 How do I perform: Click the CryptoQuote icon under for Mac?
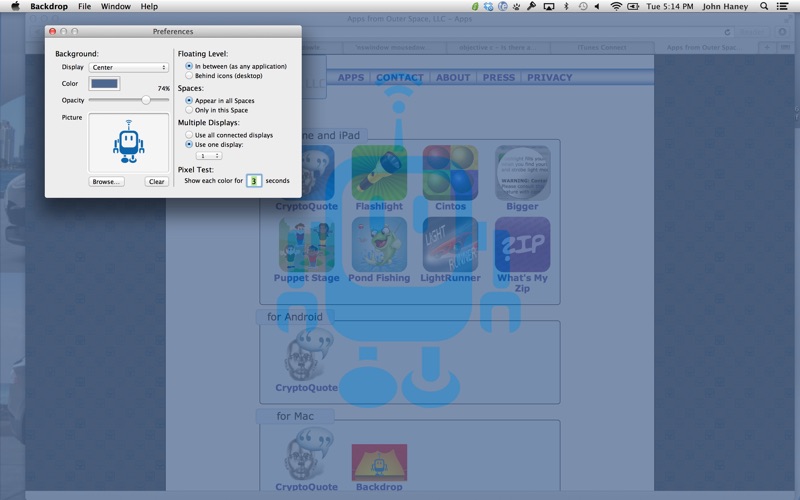(307, 454)
